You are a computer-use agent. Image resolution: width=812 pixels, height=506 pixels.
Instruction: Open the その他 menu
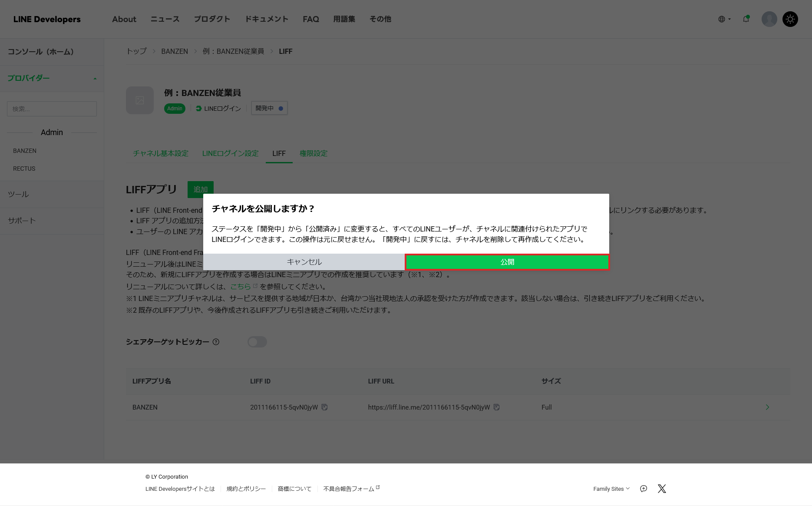pyautogui.click(x=380, y=19)
